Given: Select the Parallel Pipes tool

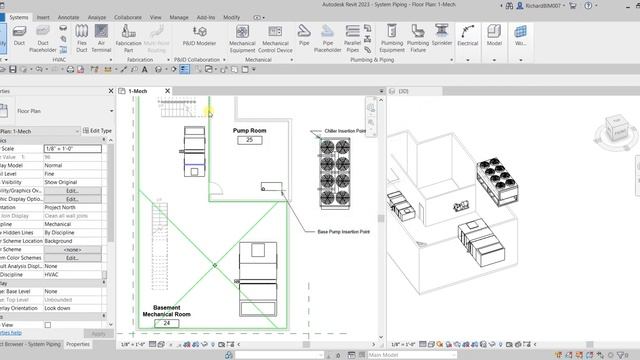Looking at the screenshot, I should [x=352, y=38].
